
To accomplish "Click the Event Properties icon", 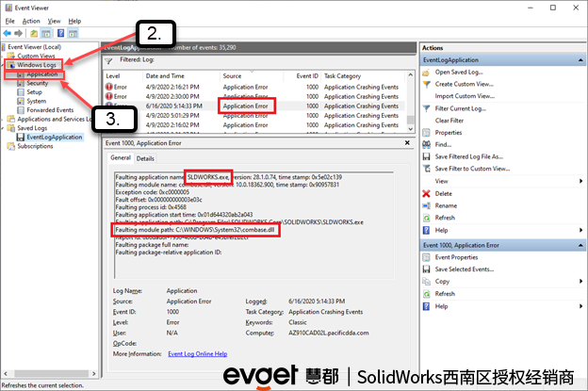I will 426,257.
